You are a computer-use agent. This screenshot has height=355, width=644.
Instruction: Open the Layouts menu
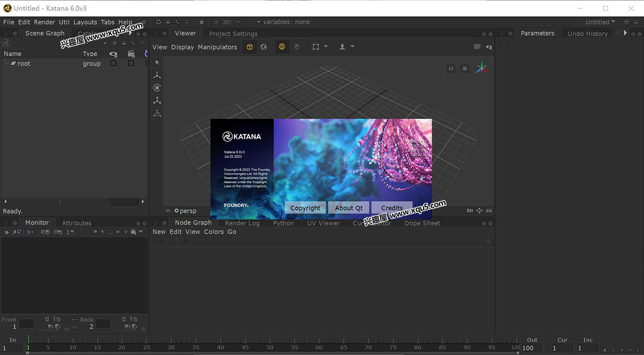coord(85,22)
